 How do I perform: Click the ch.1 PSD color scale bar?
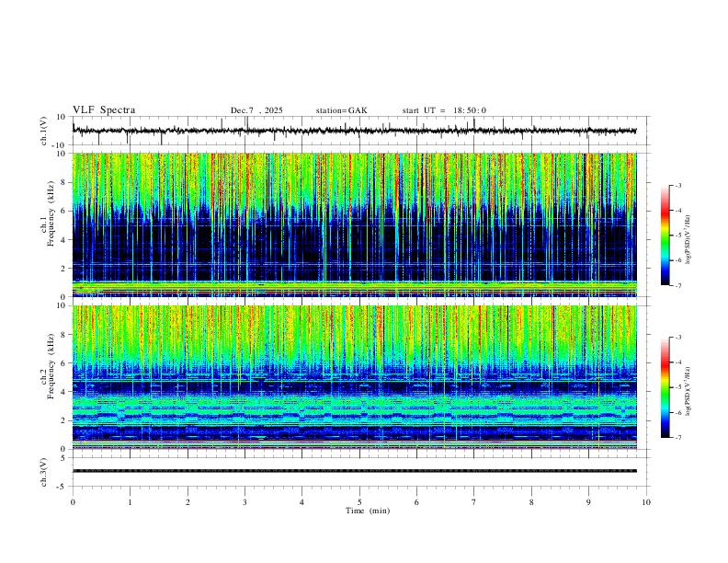click(x=665, y=236)
